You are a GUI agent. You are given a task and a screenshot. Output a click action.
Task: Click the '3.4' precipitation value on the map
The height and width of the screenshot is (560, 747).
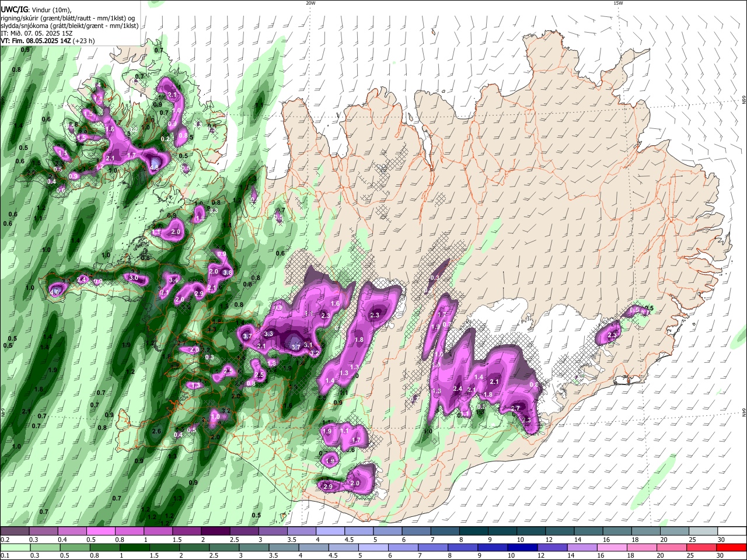(x=173, y=281)
